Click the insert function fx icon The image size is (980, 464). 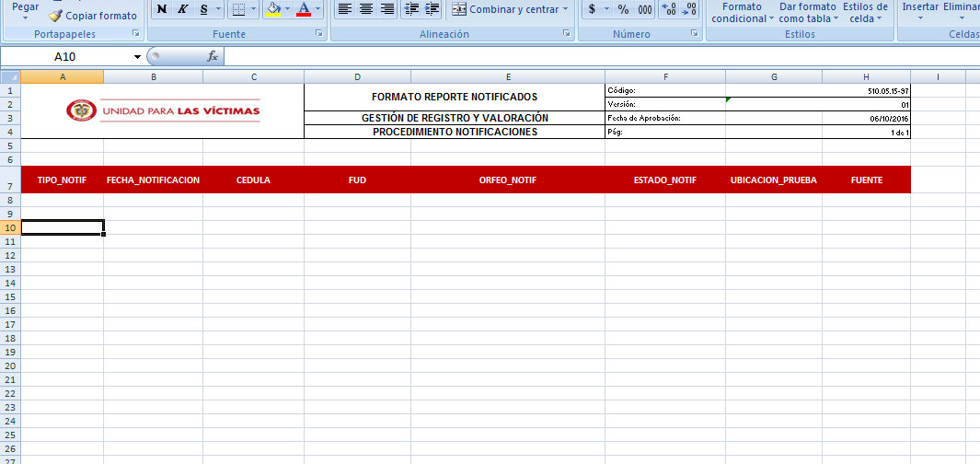[x=213, y=56]
